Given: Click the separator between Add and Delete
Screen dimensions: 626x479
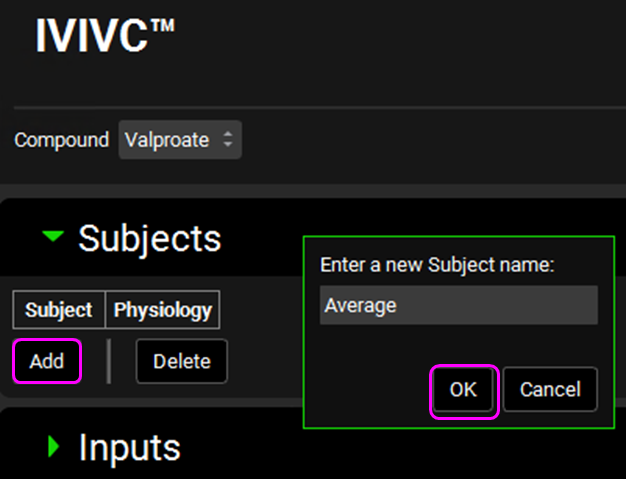Looking at the screenshot, I should [108, 361].
